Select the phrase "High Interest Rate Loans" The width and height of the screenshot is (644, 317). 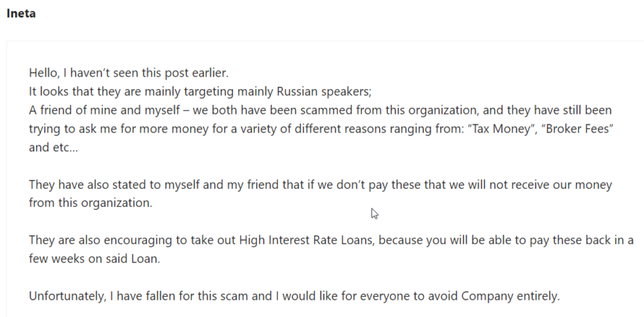(x=307, y=240)
